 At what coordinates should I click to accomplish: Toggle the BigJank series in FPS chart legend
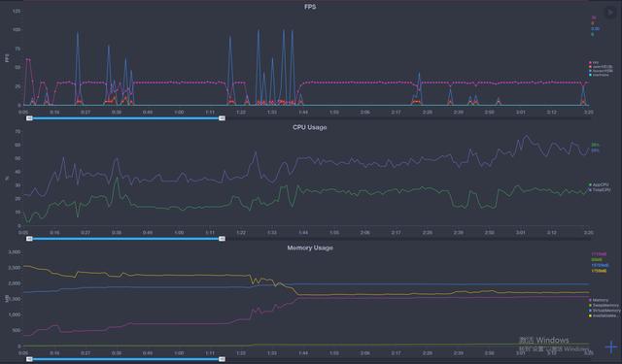point(601,71)
